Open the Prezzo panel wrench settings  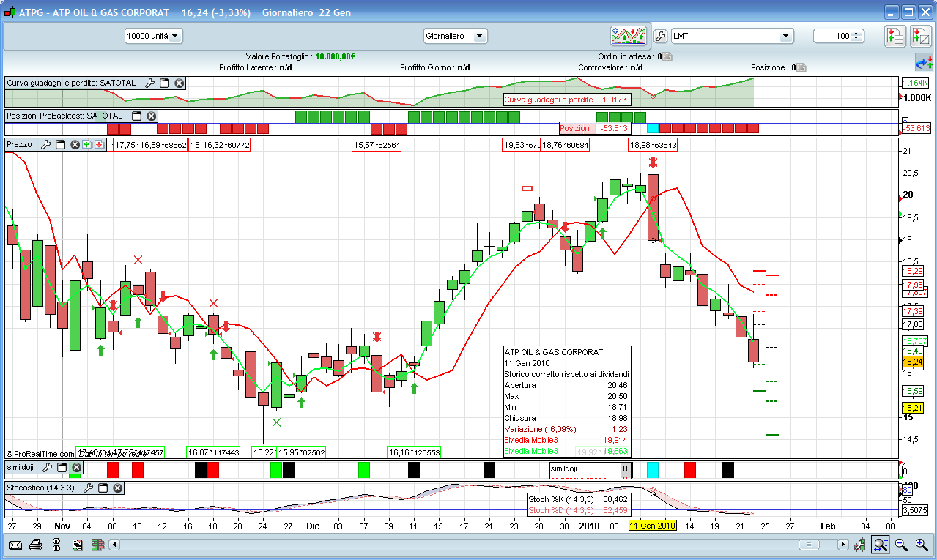coord(45,145)
